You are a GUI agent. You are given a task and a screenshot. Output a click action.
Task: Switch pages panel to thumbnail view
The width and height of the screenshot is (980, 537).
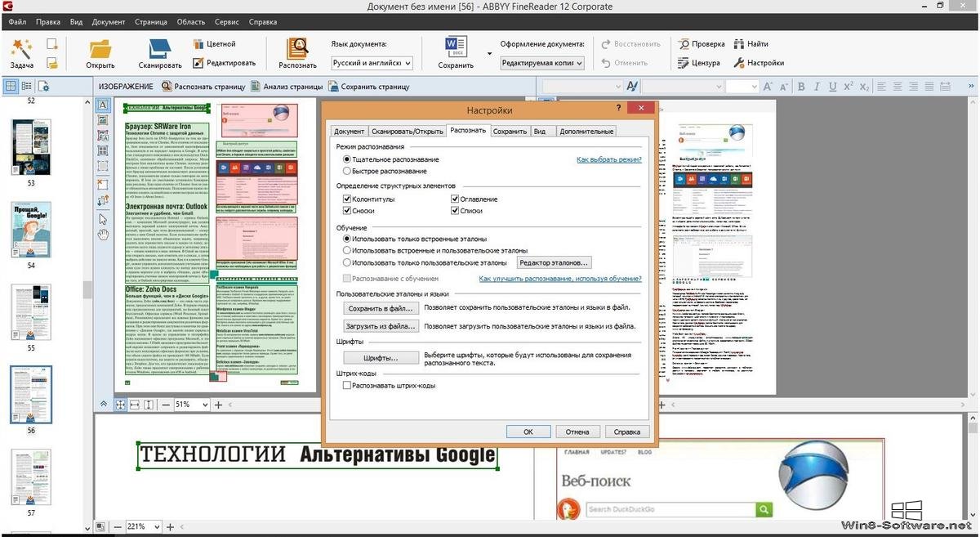click(11, 86)
